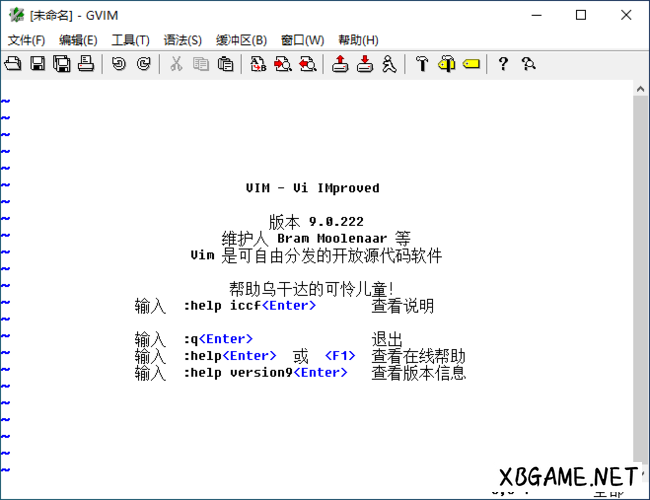650x500 pixels.
Task: Click the 'VIM - Vi IMproved' heading
Action: point(313,188)
